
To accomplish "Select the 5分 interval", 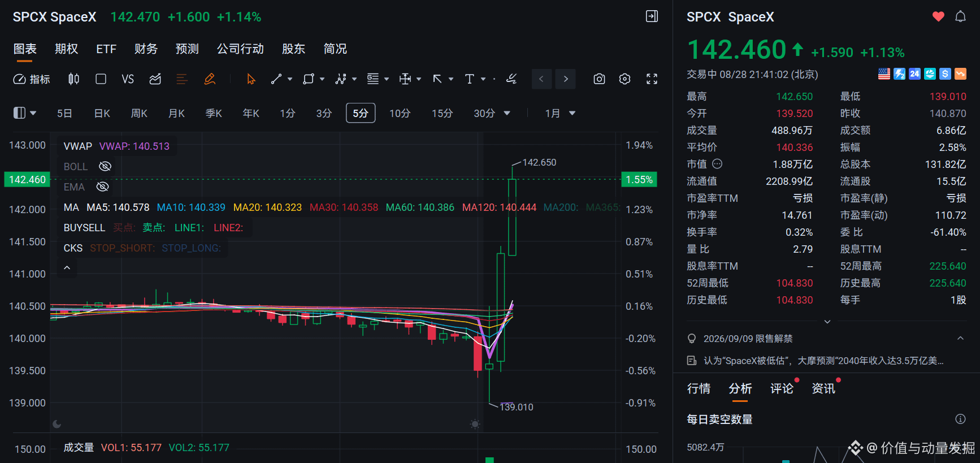I will click(x=361, y=114).
